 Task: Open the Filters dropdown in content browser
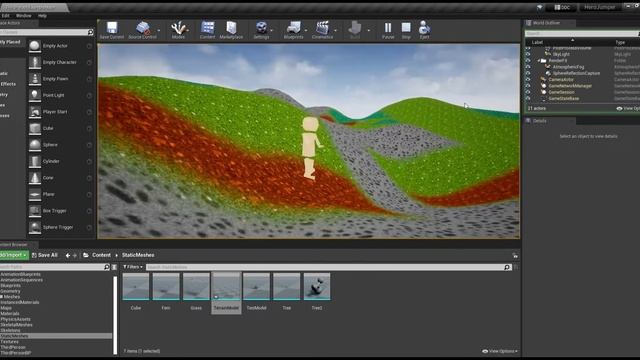133,267
